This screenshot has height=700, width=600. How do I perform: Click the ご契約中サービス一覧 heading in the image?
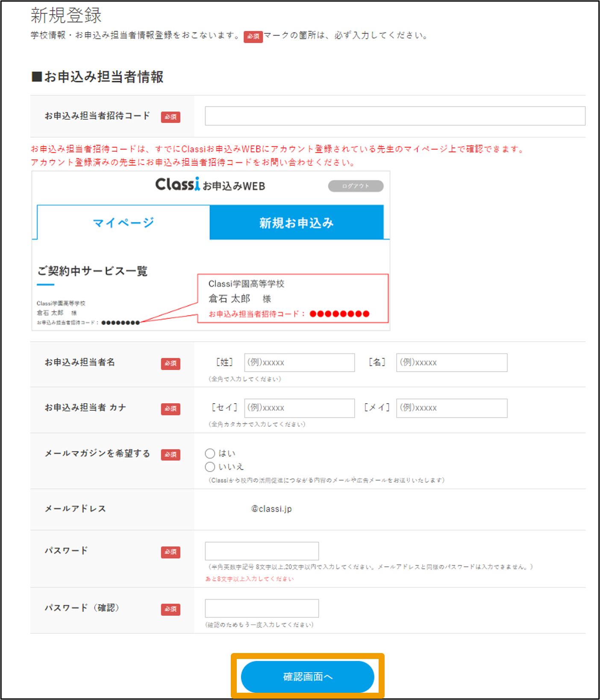[x=92, y=271]
